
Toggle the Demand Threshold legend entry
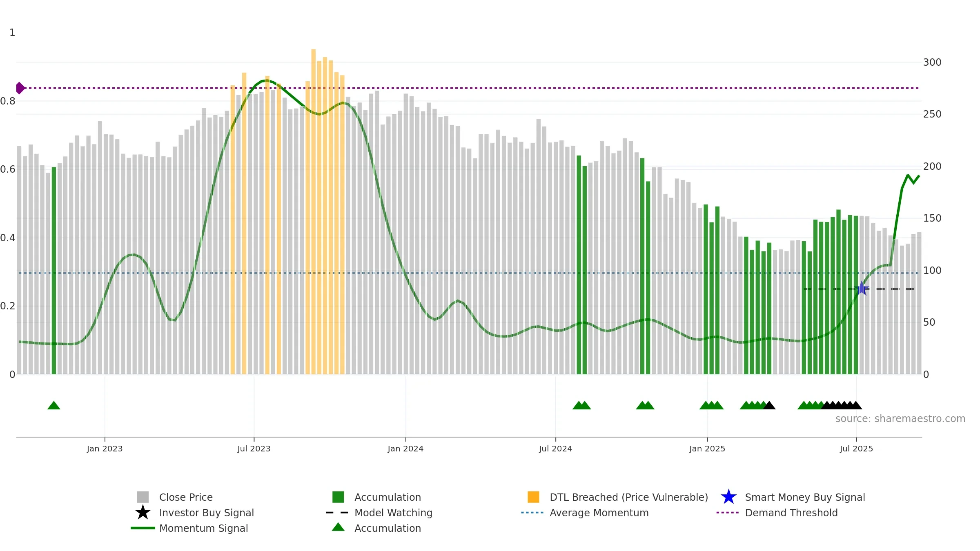pyautogui.click(x=777, y=513)
